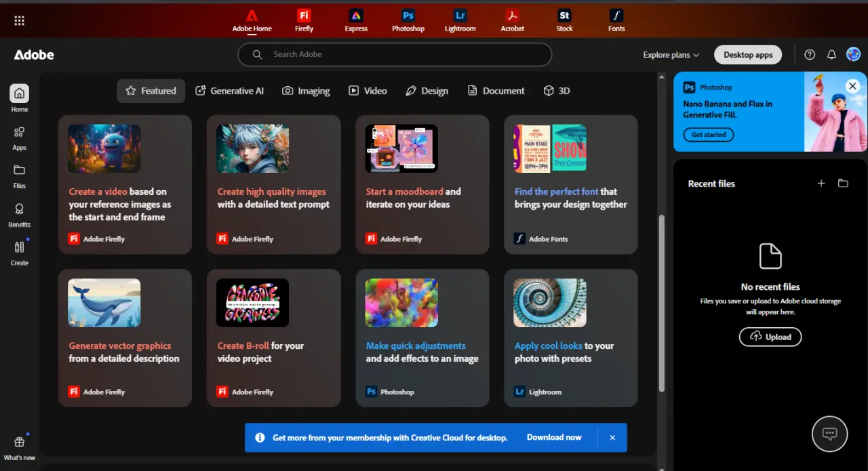The width and height of the screenshot is (868, 471).
Task: Click the info icon in blue banner
Action: [x=260, y=438]
